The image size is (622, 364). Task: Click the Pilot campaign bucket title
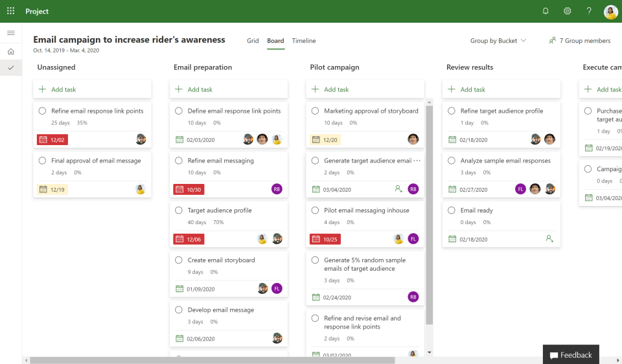[334, 67]
